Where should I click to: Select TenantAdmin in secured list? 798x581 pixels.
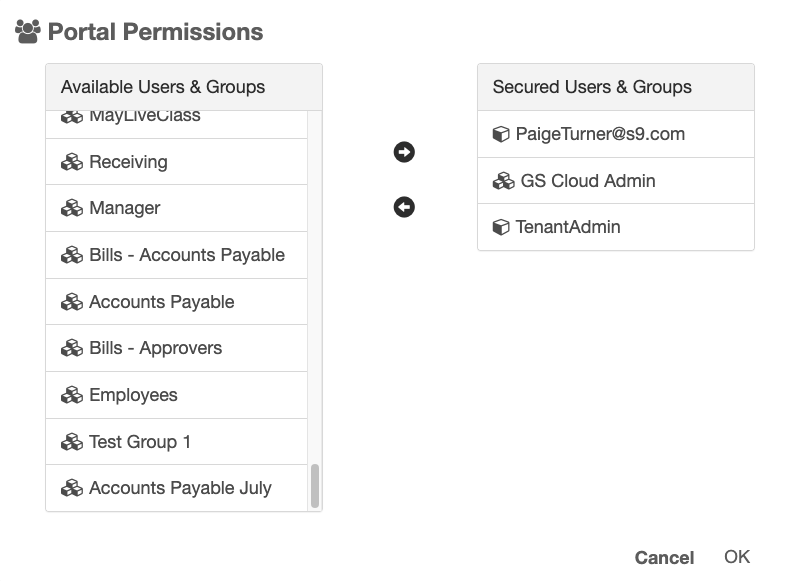pos(568,227)
